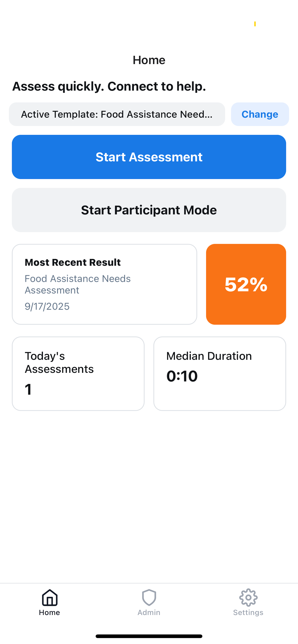Select the Active Template field
Viewport: 298px width, 644px height.
117,114
